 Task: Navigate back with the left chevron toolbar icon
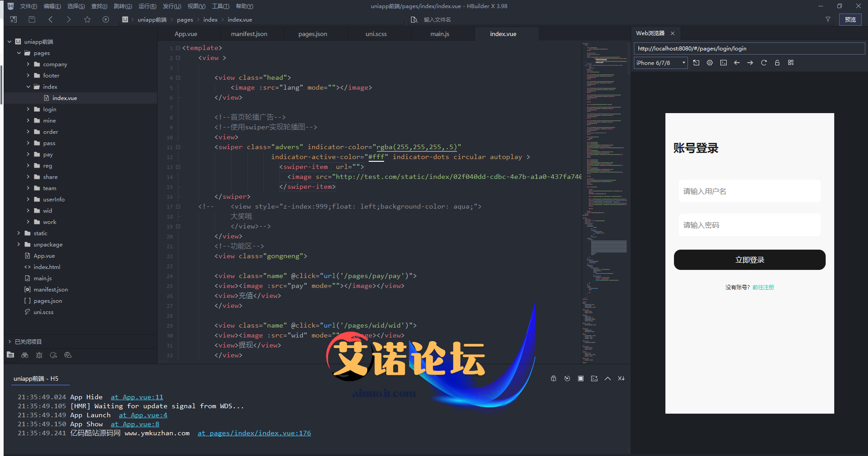pos(50,19)
